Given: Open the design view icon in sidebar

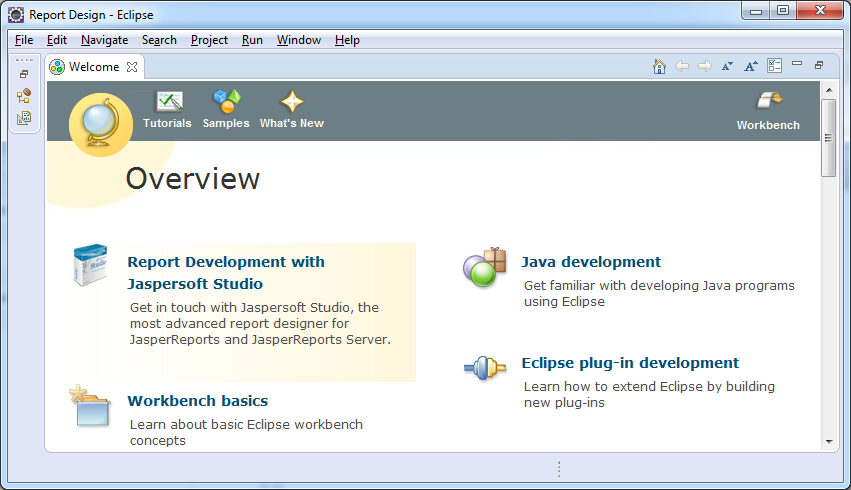Looking at the screenshot, I should tap(24, 118).
